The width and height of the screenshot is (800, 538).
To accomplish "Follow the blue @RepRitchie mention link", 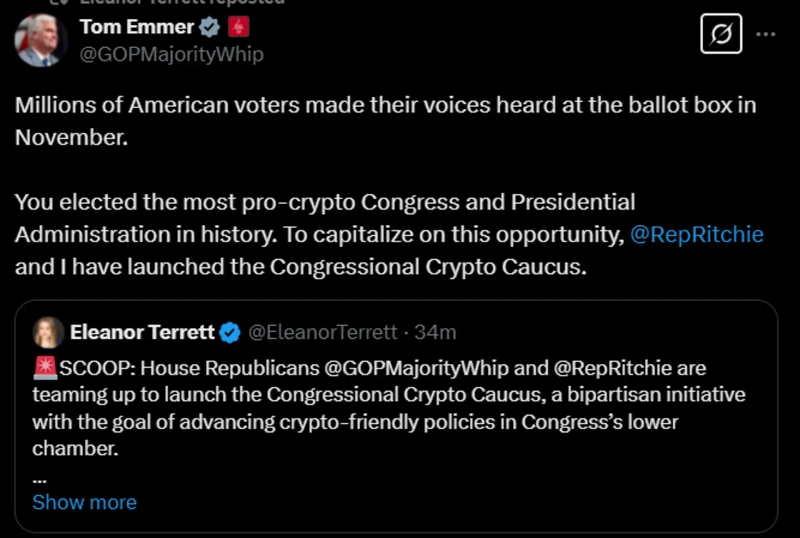I will pyautogui.click(x=697, y=234).
